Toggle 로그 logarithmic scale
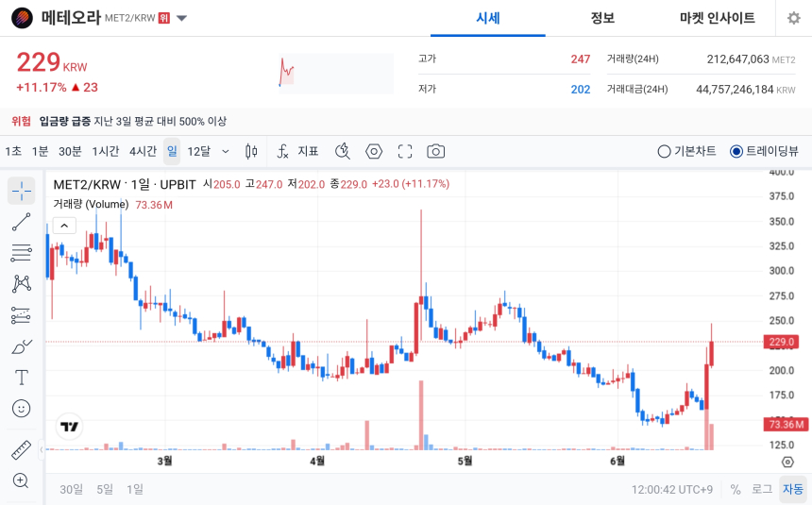Screen dimensions: 812x505 pyautogui.click(x=762, y=490)
